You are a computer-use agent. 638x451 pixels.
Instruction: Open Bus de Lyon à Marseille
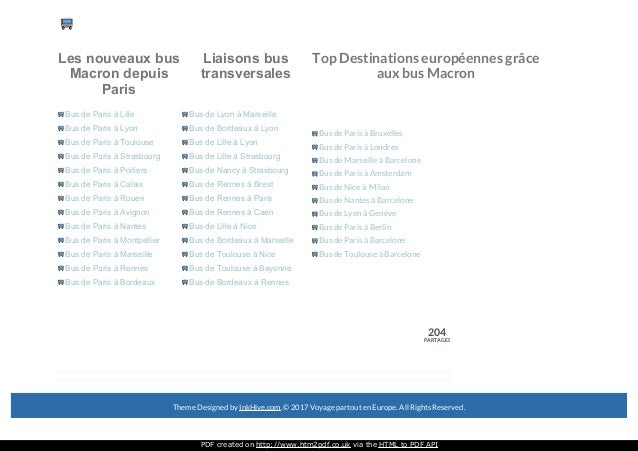click(x=233, y=114)
